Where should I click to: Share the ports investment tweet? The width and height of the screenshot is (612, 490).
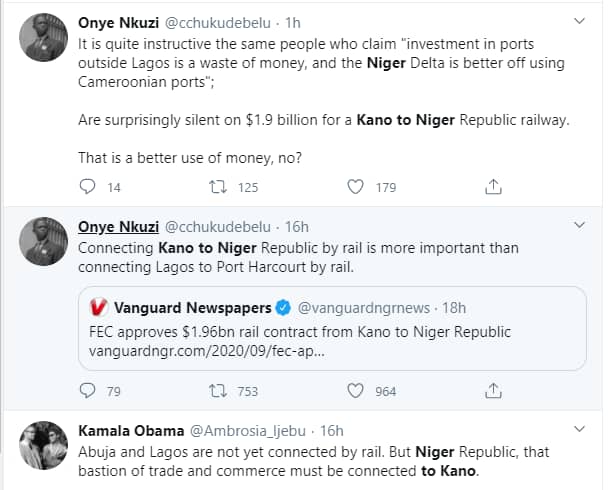493,186
